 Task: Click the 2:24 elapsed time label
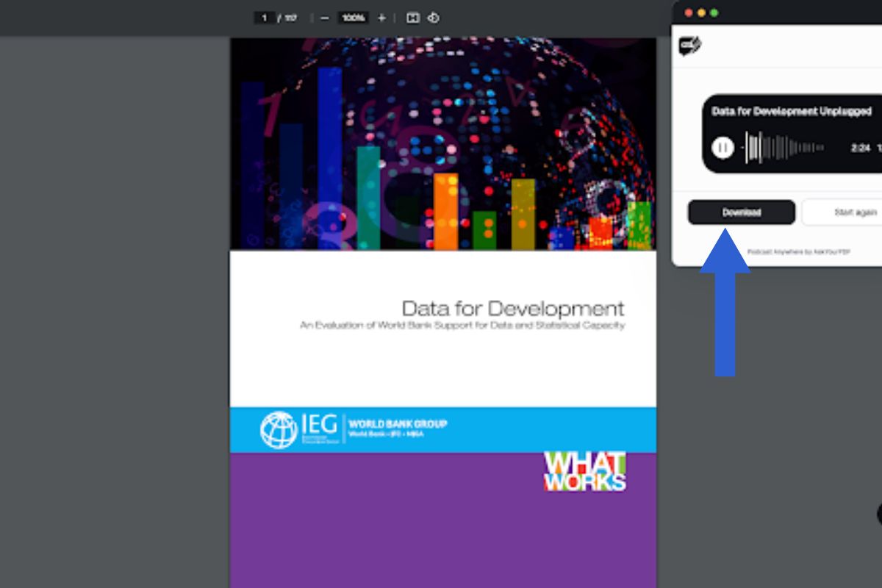click(x=860, y=148)
